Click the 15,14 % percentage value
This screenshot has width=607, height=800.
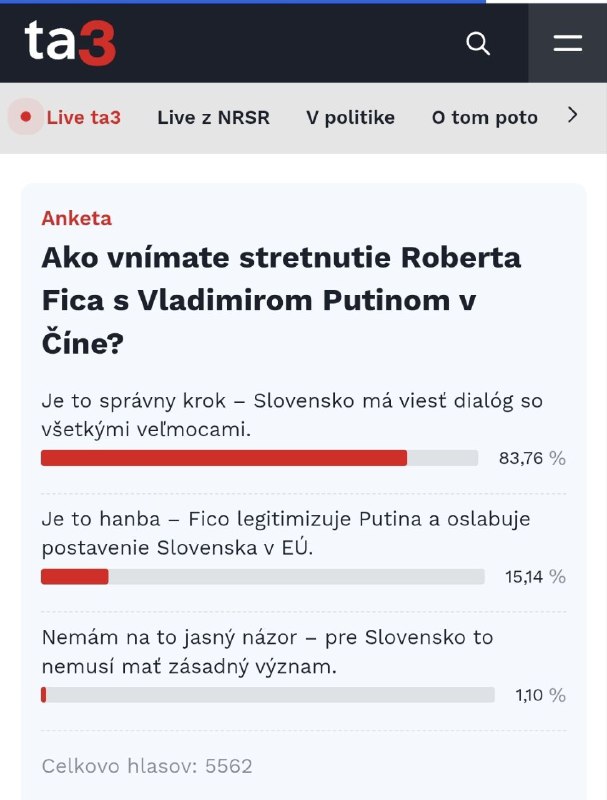coord(535,576)
